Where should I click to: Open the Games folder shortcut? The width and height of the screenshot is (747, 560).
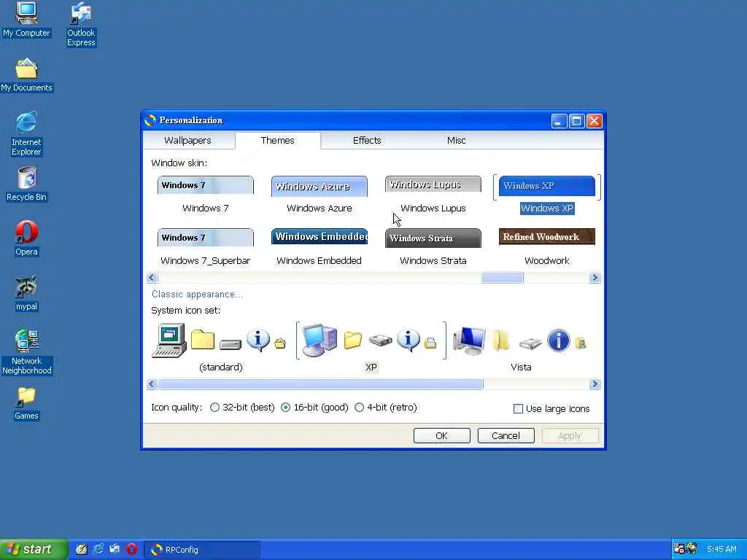(26, 403)
